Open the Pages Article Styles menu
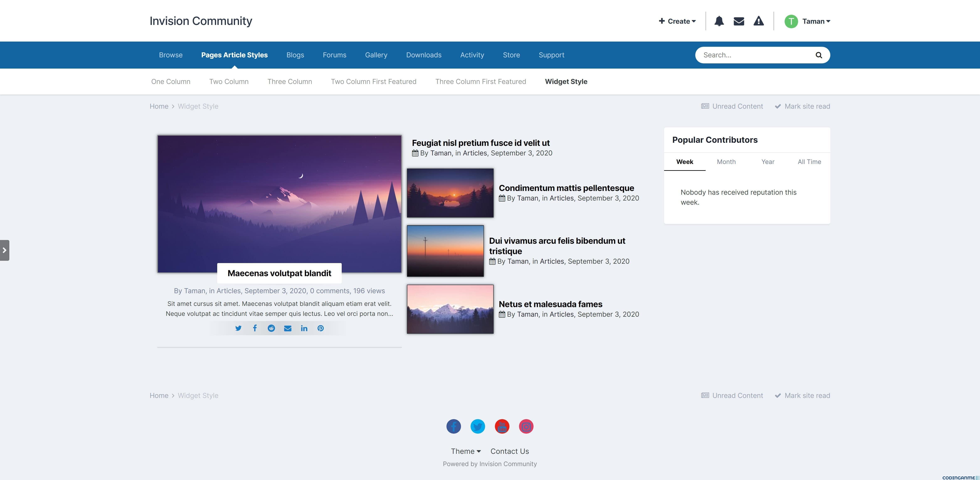The width and height of the screenshot is (980, 480). click(234, 55)
